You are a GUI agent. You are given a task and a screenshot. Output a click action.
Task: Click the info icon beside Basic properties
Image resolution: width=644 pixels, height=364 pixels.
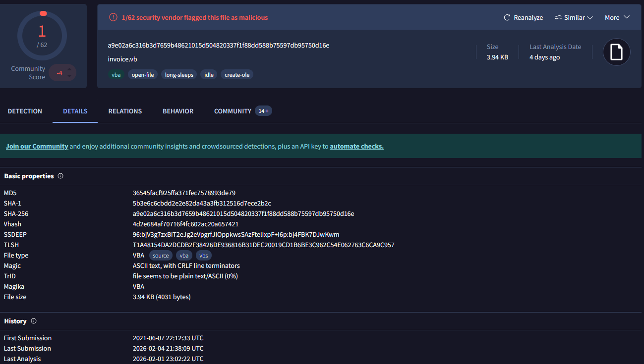click(x=60, y=176)
